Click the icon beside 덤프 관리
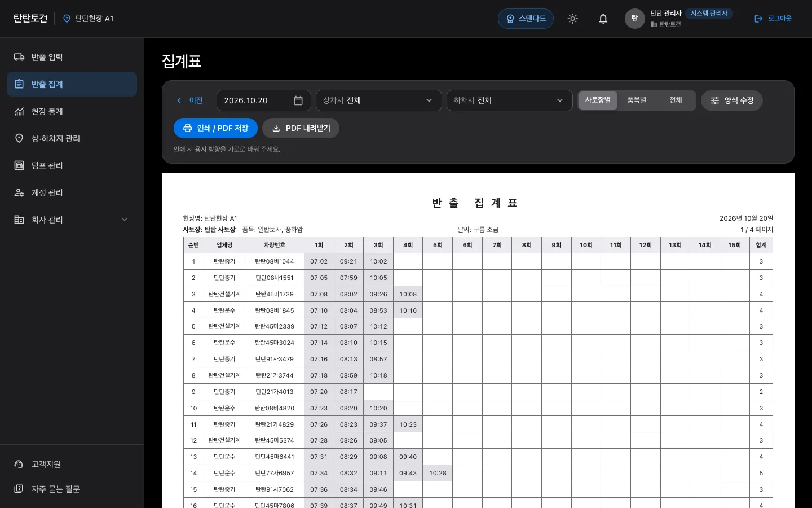This screenshot has width=812, height=508. click(x=19, y=165)
